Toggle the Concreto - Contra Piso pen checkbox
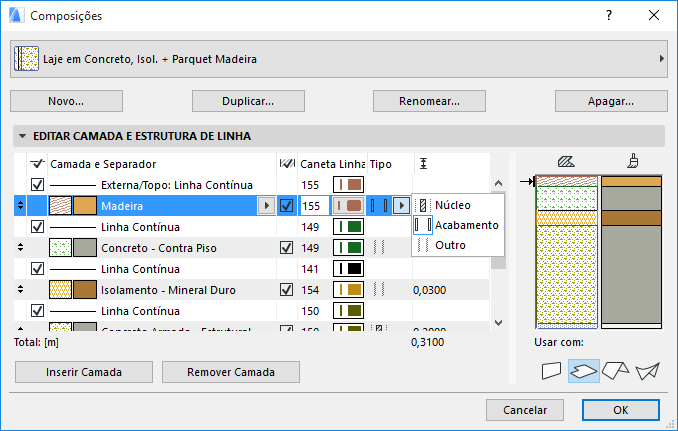The image size is (678, 431). click(x=287, y=247)
